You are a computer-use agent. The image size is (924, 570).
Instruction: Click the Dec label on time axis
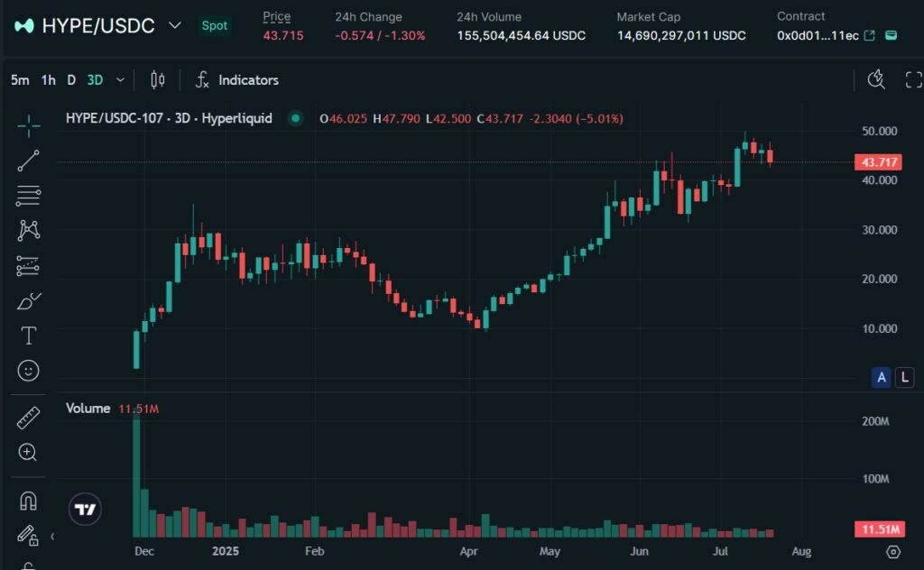tap(144, 551)
